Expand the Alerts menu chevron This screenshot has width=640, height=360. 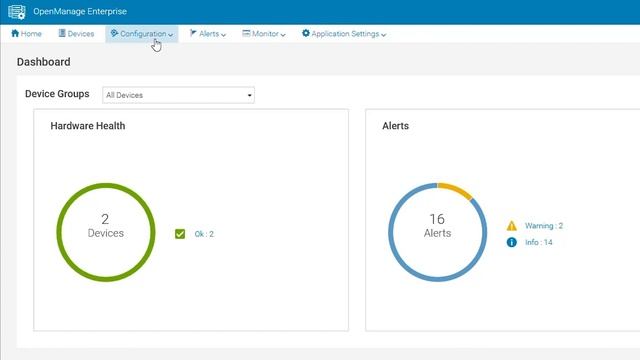(x=223, y=35)
